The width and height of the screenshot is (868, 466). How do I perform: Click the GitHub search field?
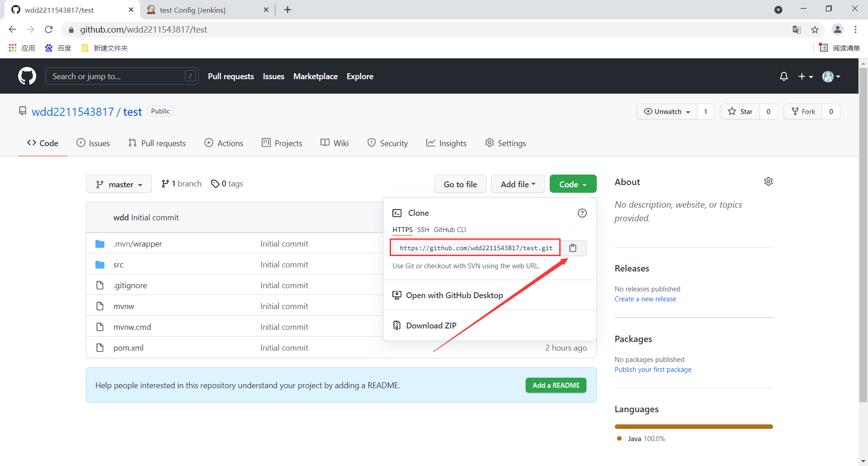pyautogui.click(x=122, y=76)
